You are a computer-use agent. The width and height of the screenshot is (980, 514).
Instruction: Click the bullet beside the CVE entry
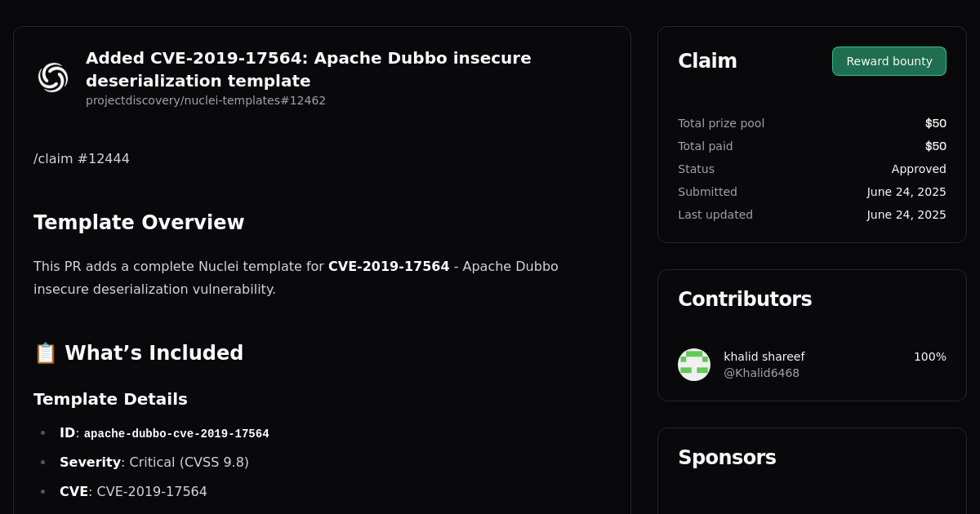[x=42, y=491]
